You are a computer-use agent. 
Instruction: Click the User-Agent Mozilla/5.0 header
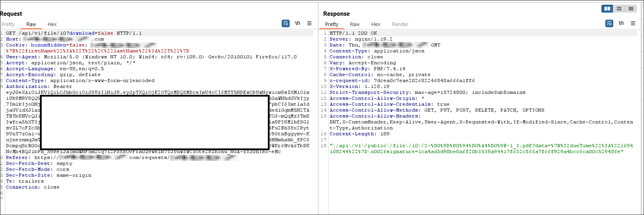point(151,57)
